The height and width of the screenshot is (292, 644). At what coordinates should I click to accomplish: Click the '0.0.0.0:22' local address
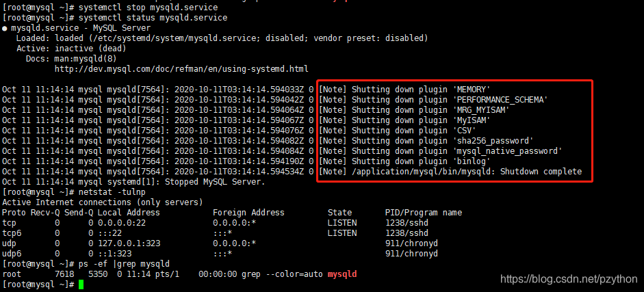click(122, 223)
